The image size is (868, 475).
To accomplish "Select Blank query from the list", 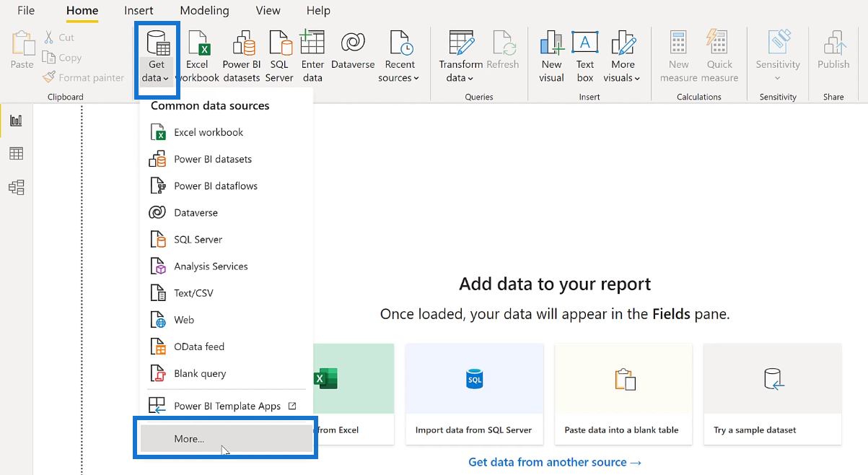I will (x=227, y=372).
